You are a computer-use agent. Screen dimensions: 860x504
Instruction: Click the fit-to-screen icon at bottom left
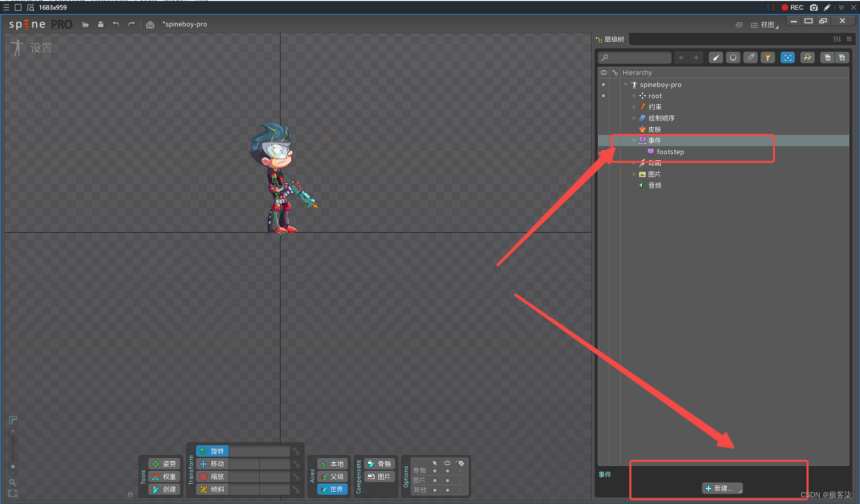click(13, 493)
